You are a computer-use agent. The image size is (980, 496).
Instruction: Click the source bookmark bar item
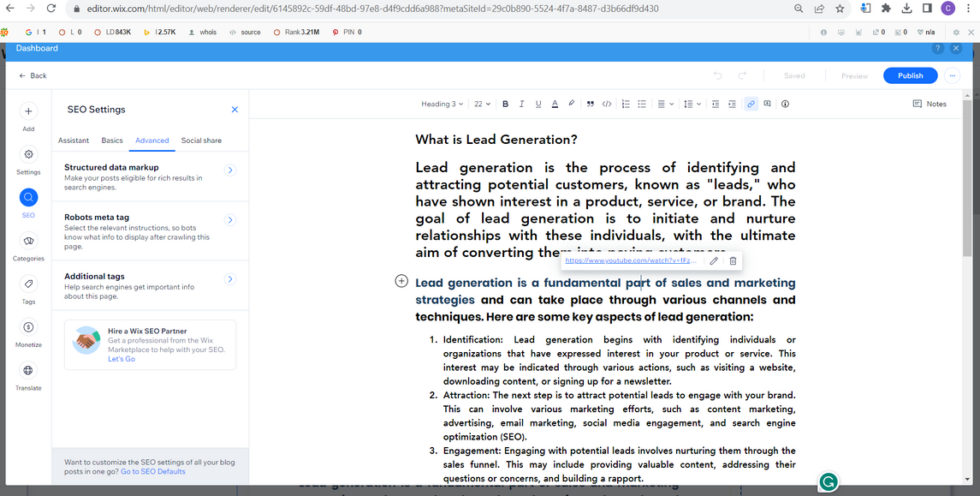245,32
